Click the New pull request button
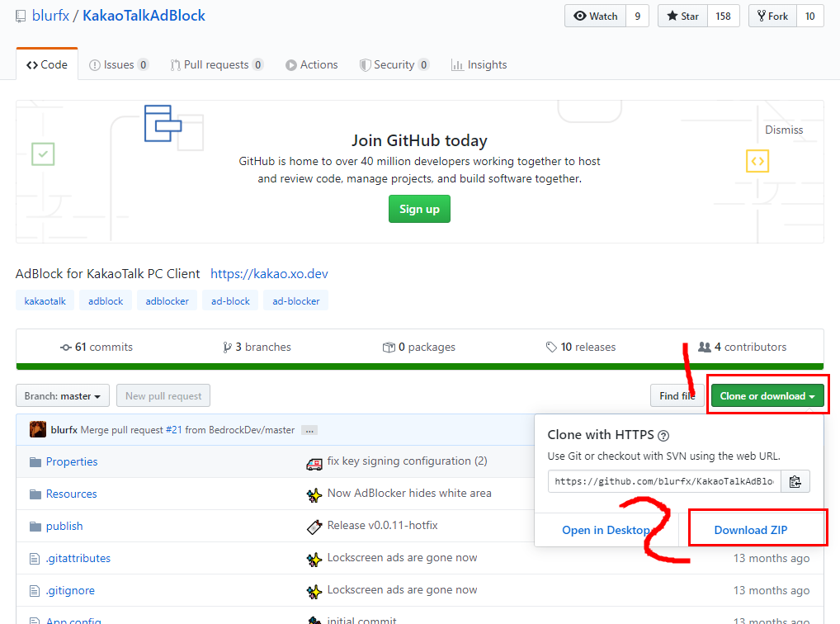Viewport: 840px width, 624px height. coord(163,395)
